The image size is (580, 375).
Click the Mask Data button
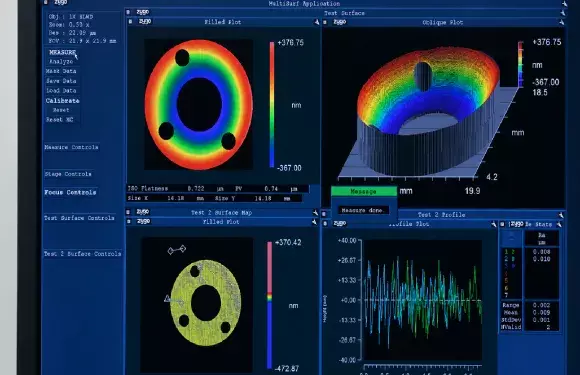(61, 71)
